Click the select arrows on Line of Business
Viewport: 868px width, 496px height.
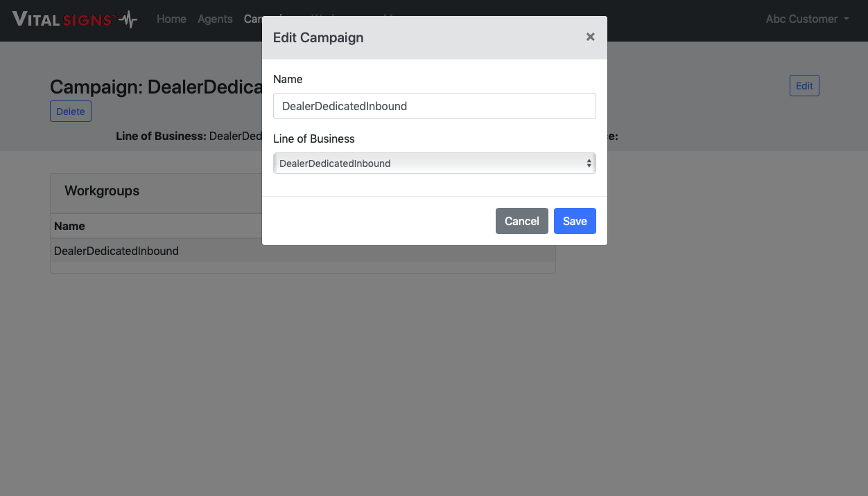[x=589, y=163]
